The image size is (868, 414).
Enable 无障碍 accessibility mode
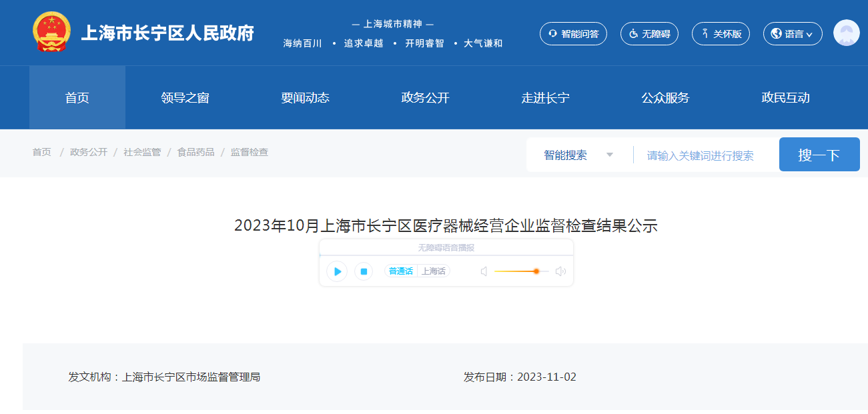(649, 33)
